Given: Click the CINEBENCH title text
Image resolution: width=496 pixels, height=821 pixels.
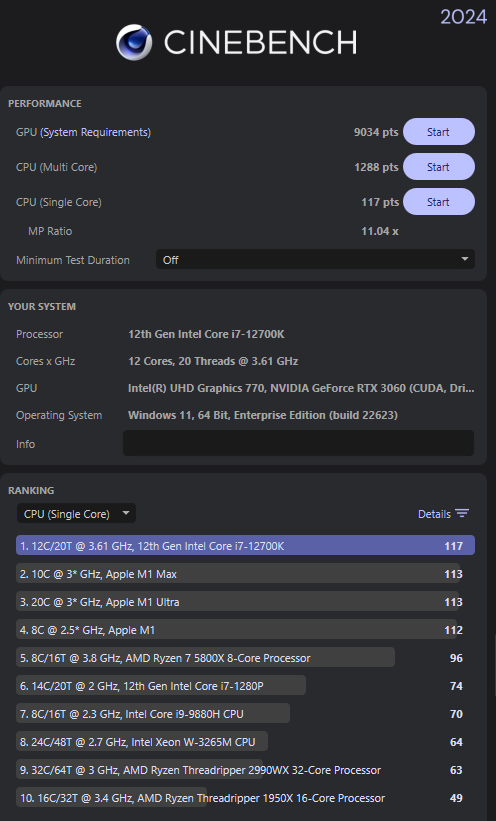Looking at the screenshot, I should tap(260, 42).
